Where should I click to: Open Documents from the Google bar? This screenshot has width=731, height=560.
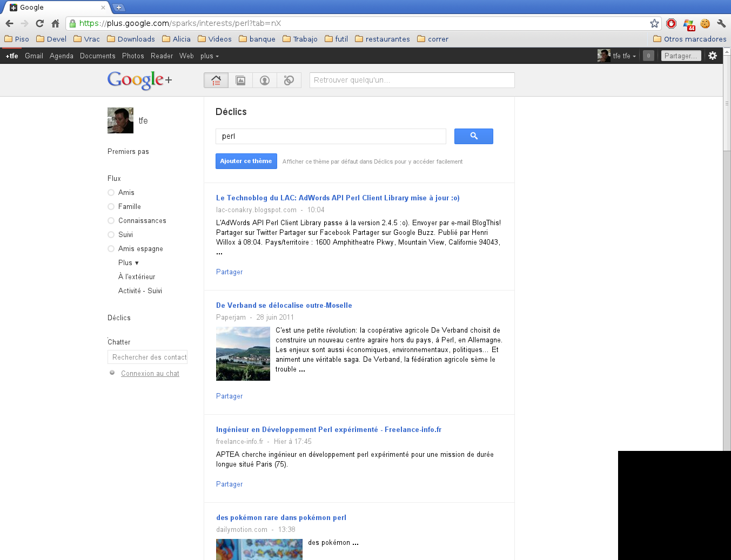(x=98, y=56)
